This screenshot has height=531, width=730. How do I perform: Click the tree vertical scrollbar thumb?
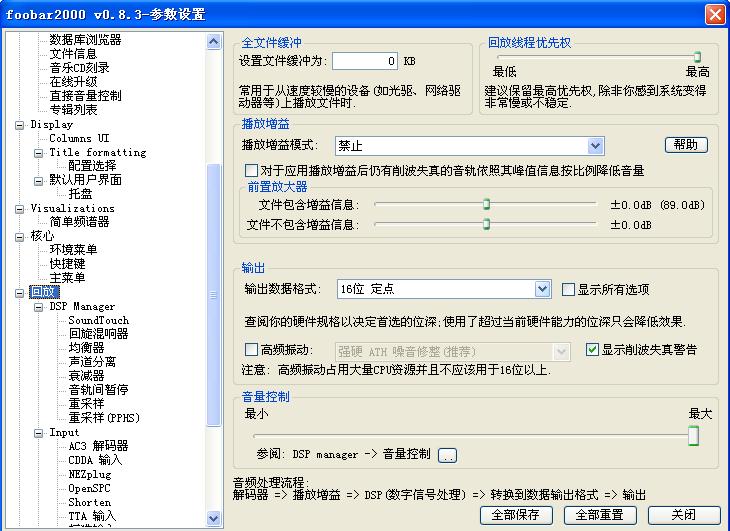click(213, 295)
